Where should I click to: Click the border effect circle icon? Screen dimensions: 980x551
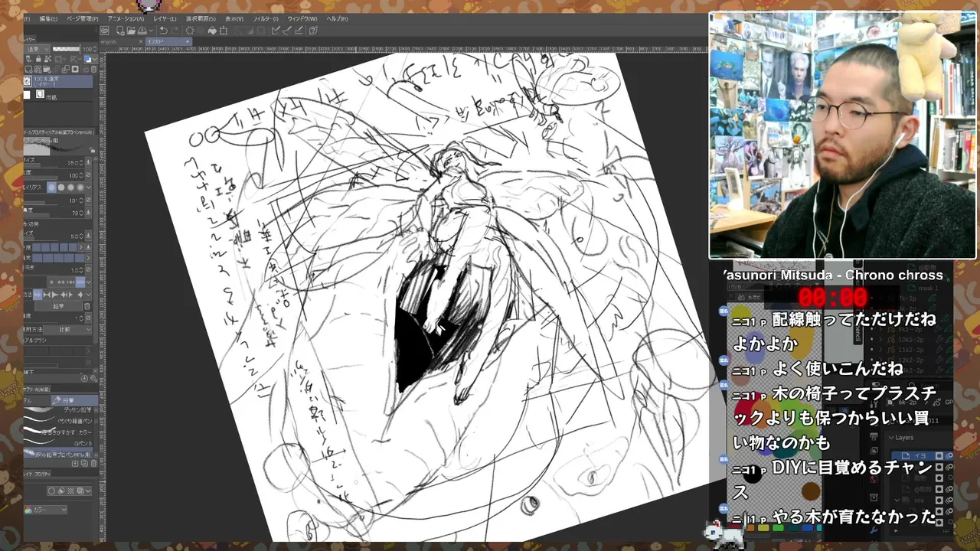(51, 491)
